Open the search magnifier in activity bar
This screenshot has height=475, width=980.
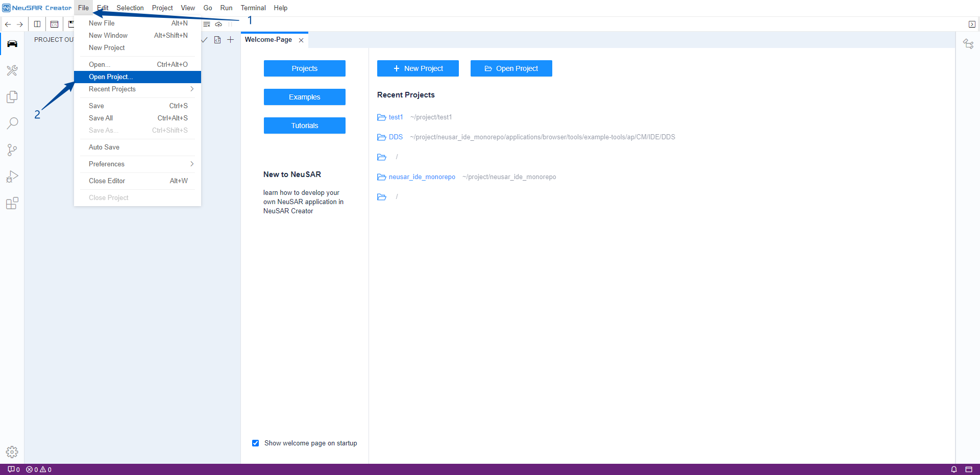[12, 123]
